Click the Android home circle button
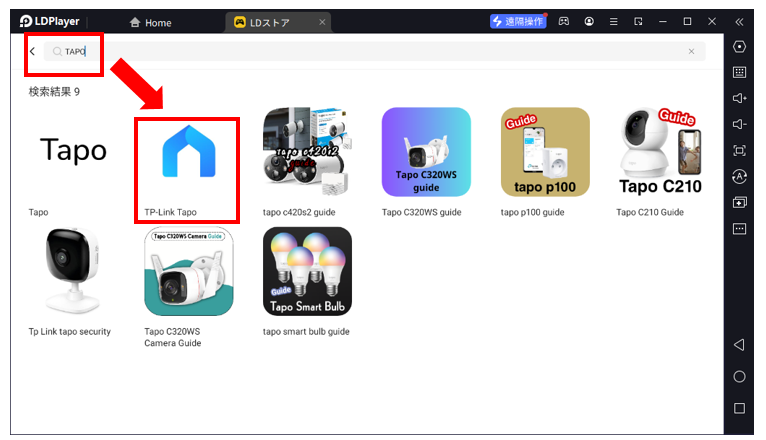The width and height of the screenshot is (766, 440). tap(740, 377)
